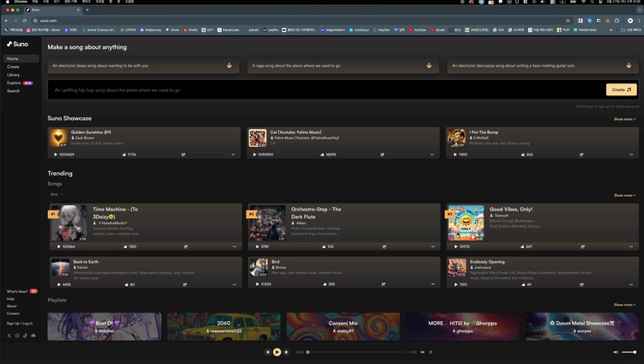644x364 pixels.
Task: Open the X social icon in sidebar
Action: coord(9,336)
